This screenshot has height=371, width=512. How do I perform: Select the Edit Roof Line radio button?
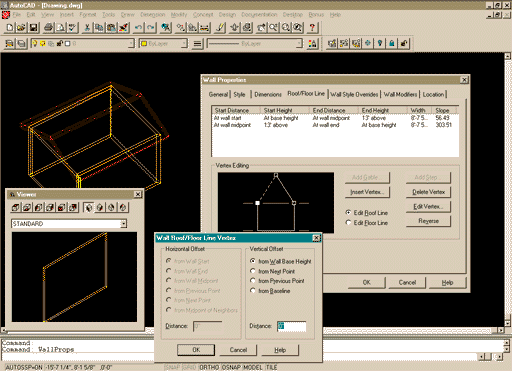click(348, 212)
